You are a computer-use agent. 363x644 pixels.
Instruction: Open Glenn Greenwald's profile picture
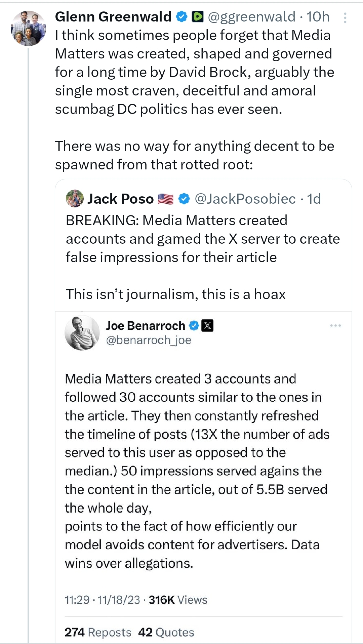pos(28,28)
